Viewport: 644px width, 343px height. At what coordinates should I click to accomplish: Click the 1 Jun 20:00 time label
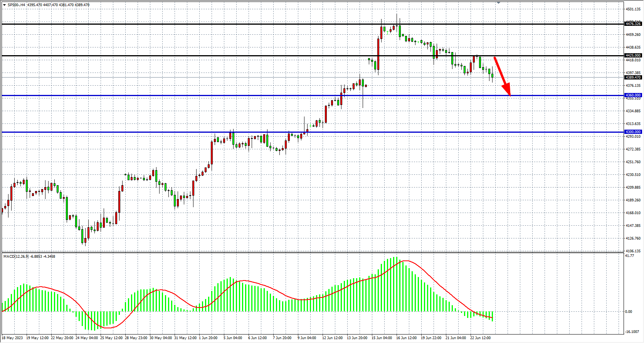click(x=208, y=338)
